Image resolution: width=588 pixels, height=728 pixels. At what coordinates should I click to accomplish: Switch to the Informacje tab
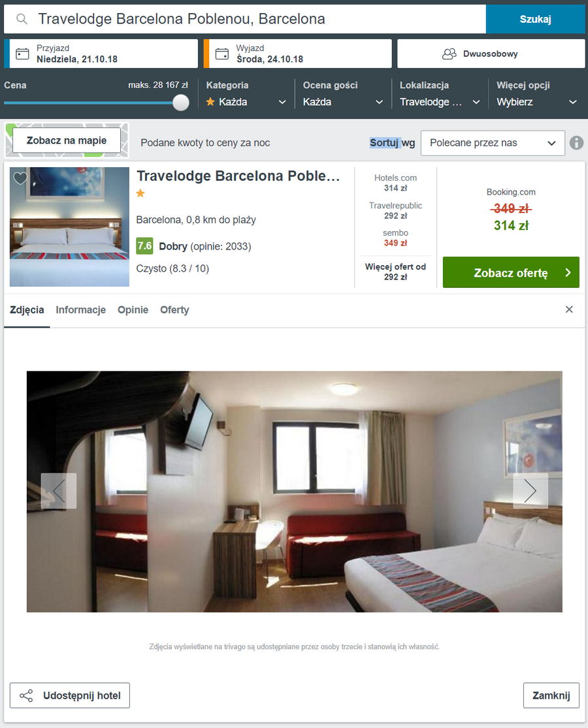pyautogui.click(x=81, y=309)
